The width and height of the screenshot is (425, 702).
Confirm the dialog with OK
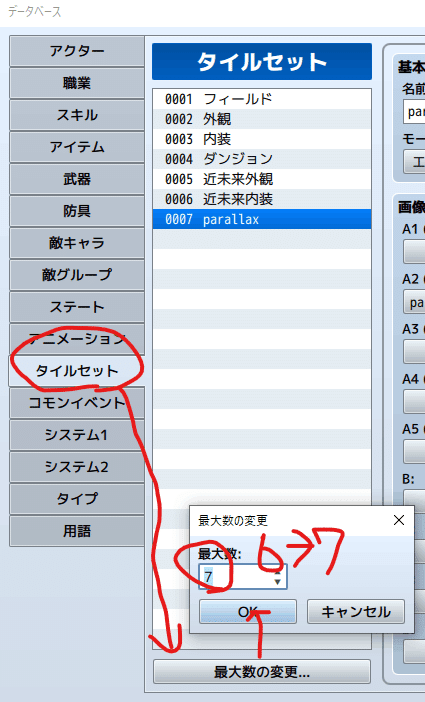tap(248, 612)
